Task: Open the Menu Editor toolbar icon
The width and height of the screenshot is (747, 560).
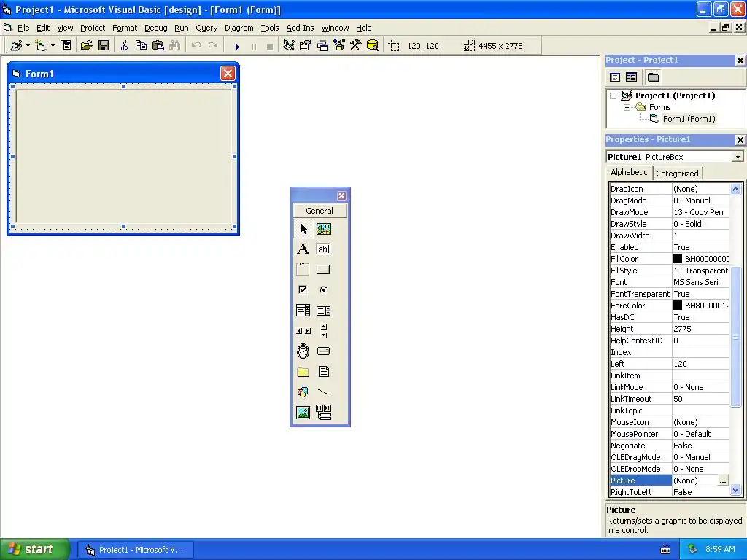Action: [66, 46]
